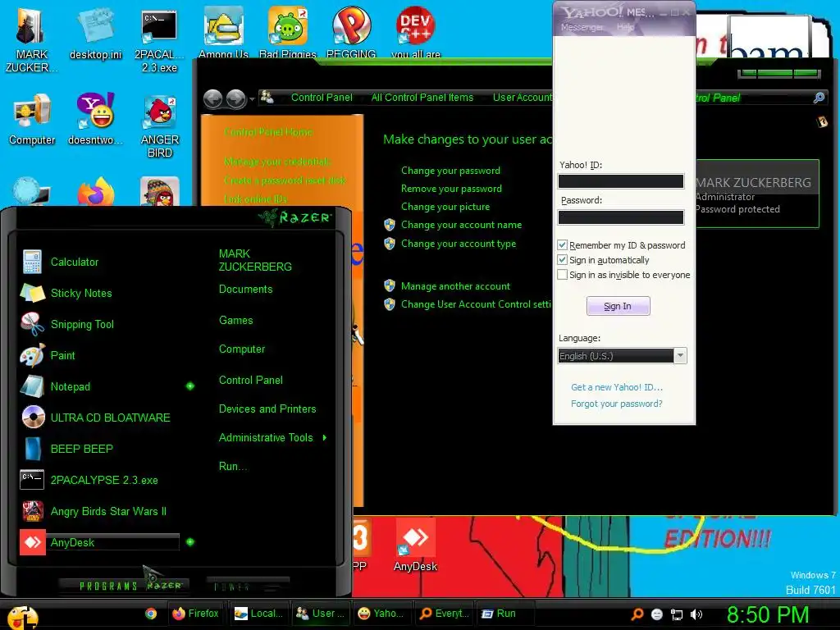Select 2PACALYPSE 2.3.exe desktop shortcut
Image resolution: width=840 pixels, height=630 pixels.
[x=159, y=40]
